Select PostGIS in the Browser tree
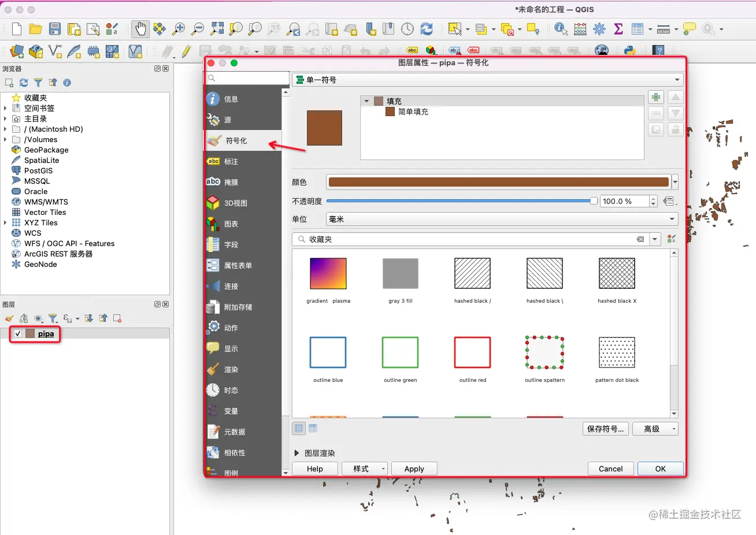This screenshot has width=756, height=535. [x=38, y=170]
